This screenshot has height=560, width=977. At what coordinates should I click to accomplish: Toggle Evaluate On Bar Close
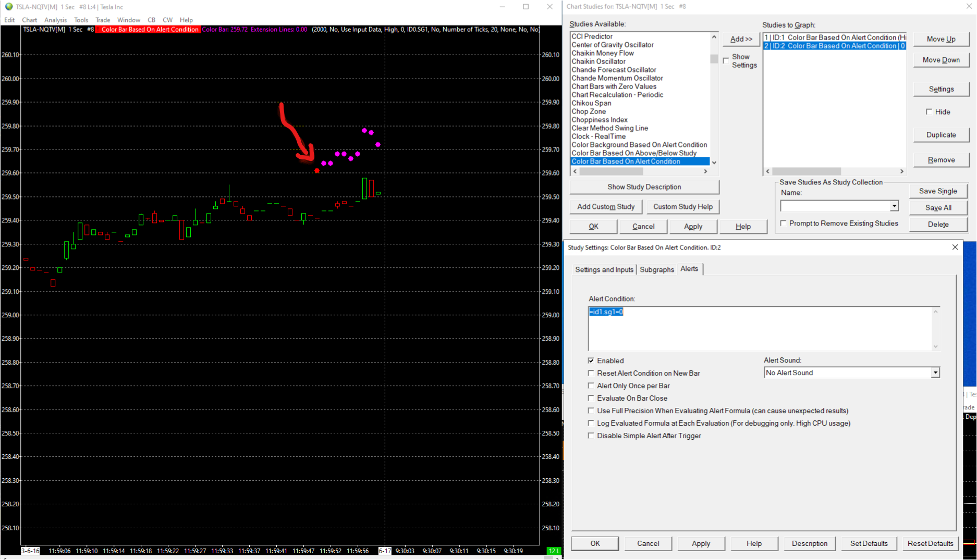click(591, 398)
